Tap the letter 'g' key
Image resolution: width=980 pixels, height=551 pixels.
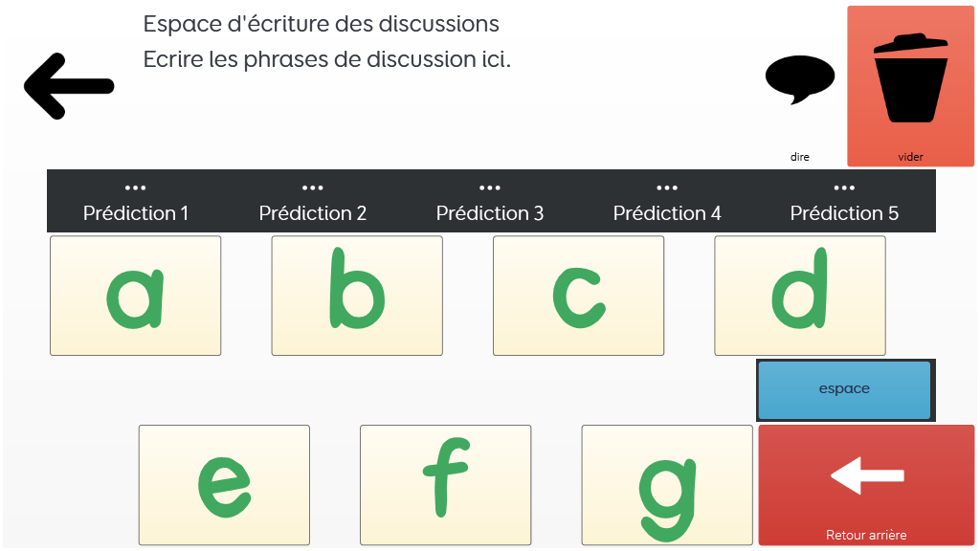pyautogui.click(x=667, y=485)
